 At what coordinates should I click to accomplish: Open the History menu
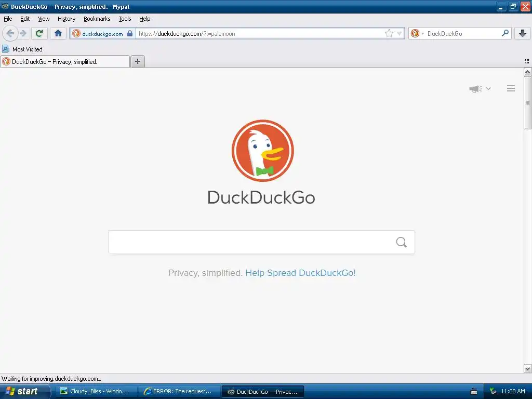click(x=66, y=19)
